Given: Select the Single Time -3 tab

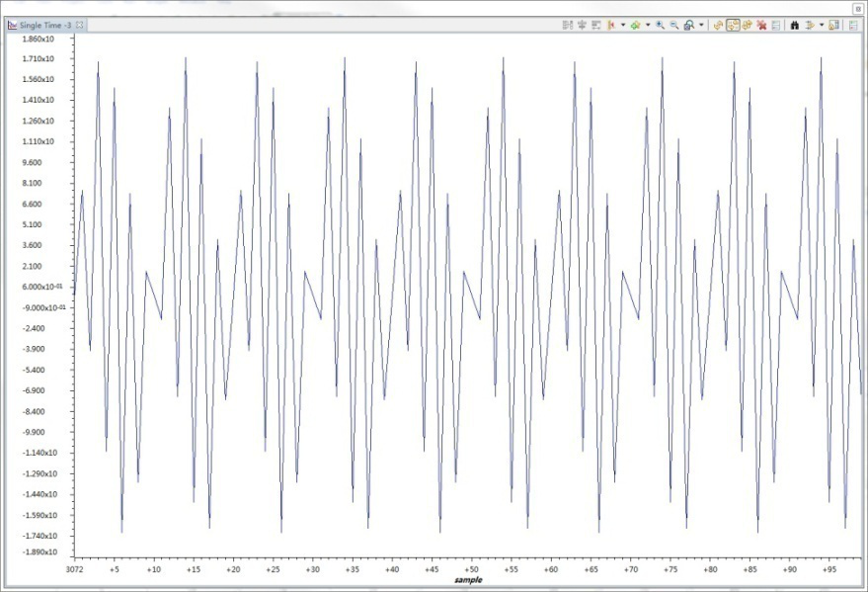Looking at the screenshot, I should (39, 25).
